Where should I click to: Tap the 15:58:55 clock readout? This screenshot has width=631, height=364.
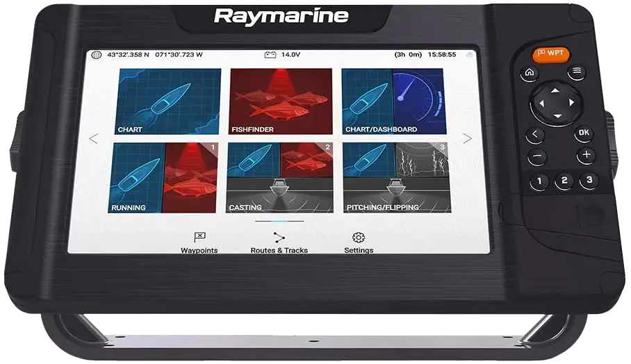[x=442, y=54]
